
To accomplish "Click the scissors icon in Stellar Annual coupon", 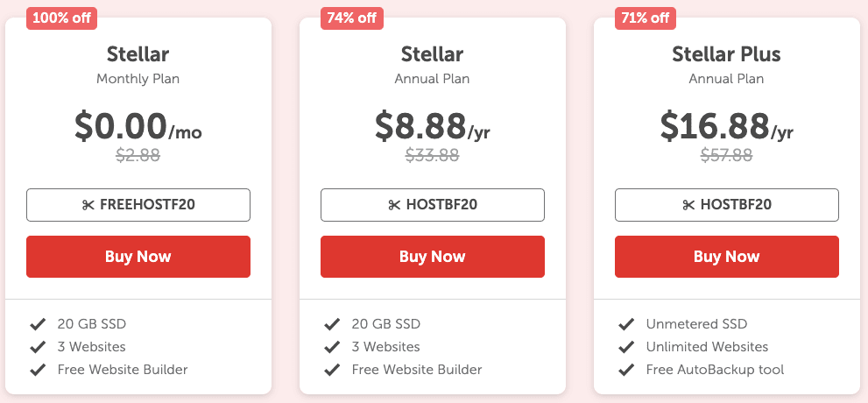I will (x=394, y=205).
